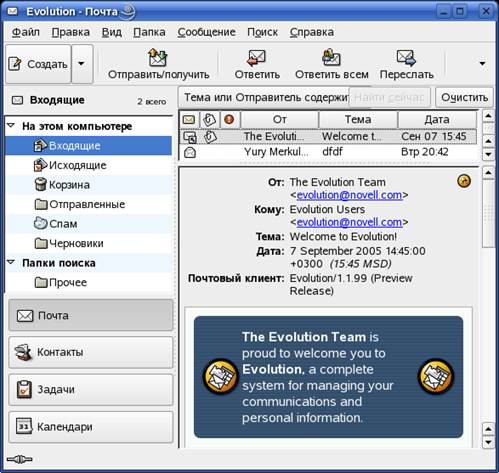
Task: Sort by the importance flag column
Action: point(229,119)
